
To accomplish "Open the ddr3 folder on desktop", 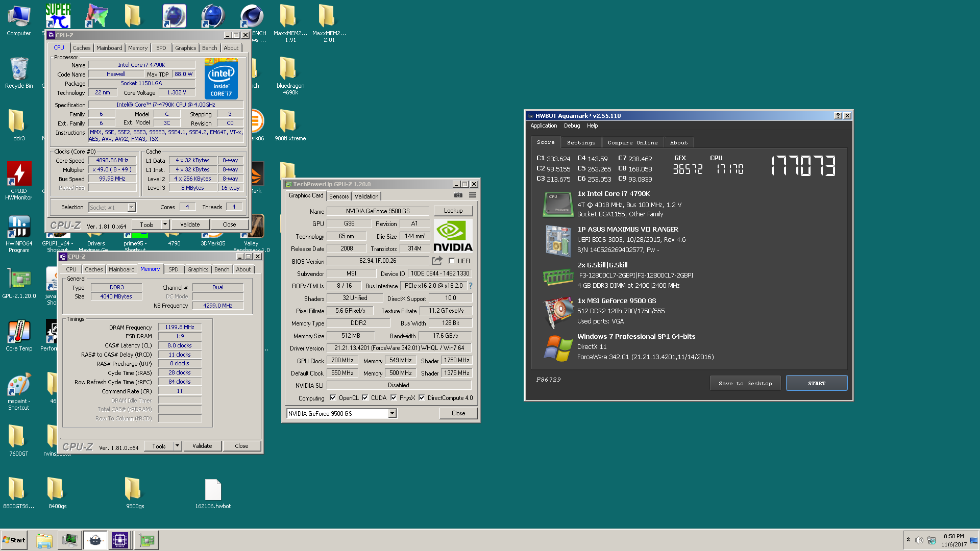I will tap(19, 125).
